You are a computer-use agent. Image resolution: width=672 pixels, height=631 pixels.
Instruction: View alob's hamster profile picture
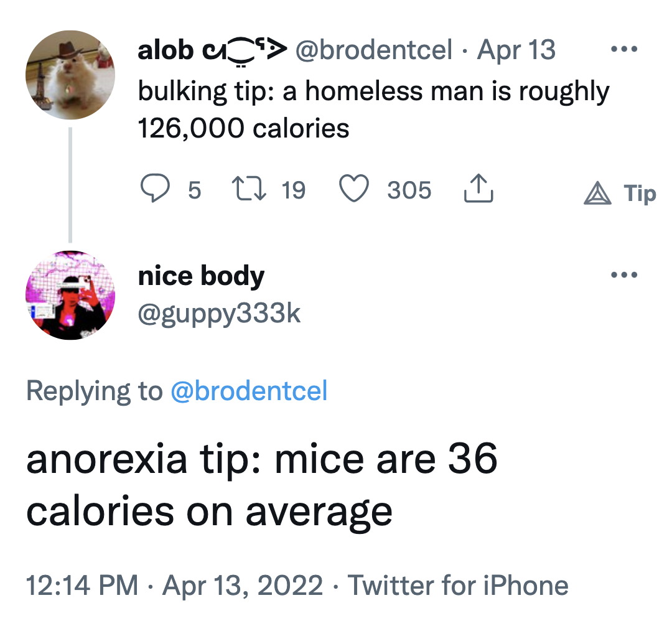[70, 74]
